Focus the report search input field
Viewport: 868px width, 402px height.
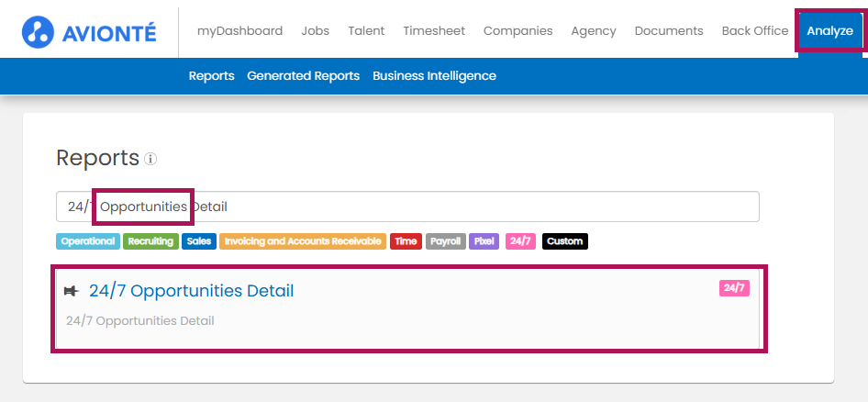coord(407,207)
